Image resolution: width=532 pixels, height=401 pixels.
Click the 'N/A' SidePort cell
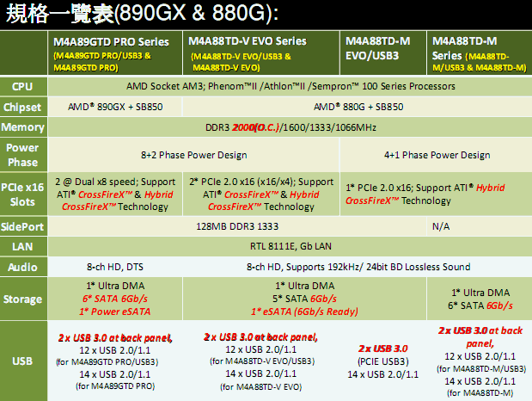480,226
